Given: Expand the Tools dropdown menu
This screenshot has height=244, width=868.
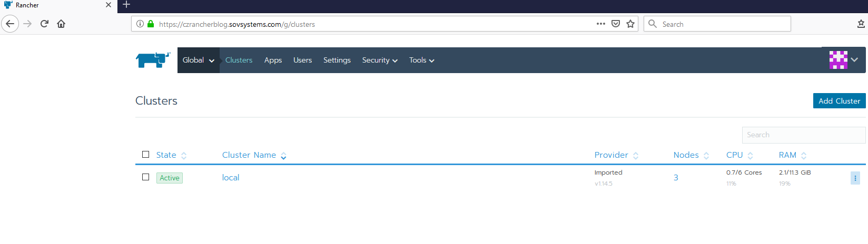Looking at the screenshot, I should click(x=421, y=60).
